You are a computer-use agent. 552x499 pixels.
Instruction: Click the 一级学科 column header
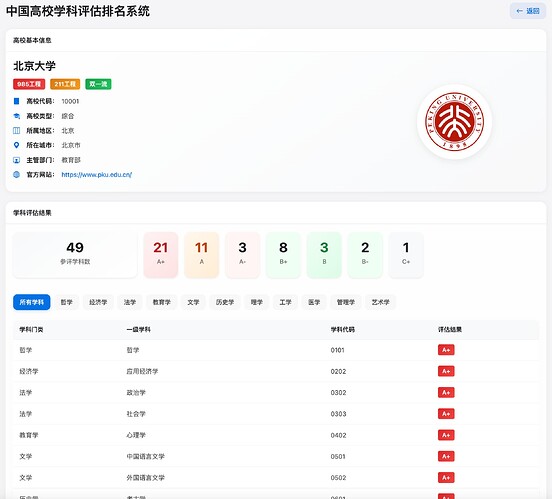click(x=139, y=330)
